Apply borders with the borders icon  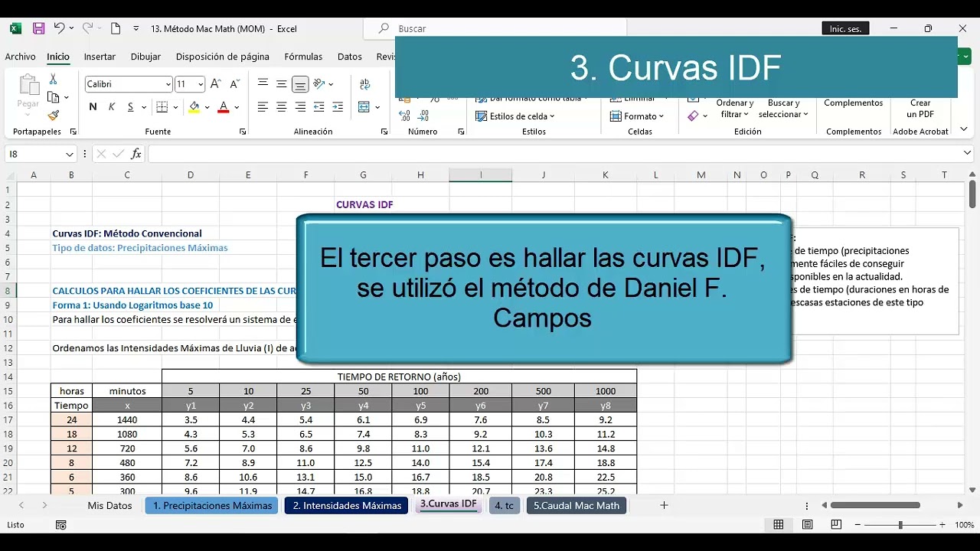pos(162,107)
